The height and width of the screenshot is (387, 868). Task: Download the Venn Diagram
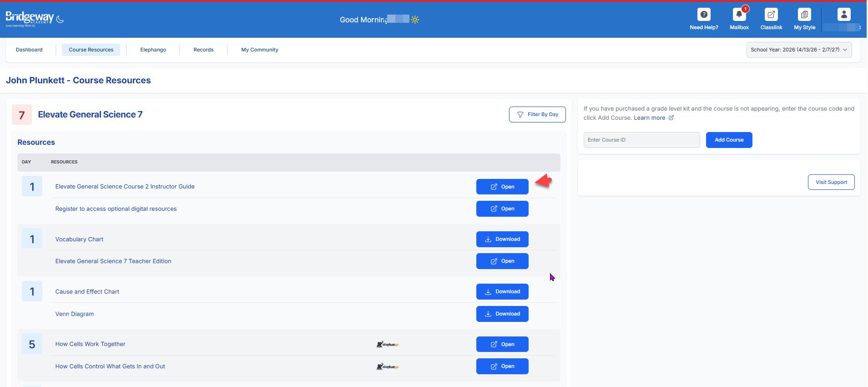tap(502, 314)
